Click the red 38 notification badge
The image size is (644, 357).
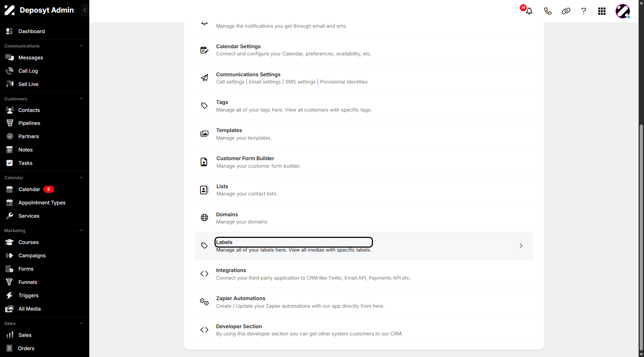523,8
